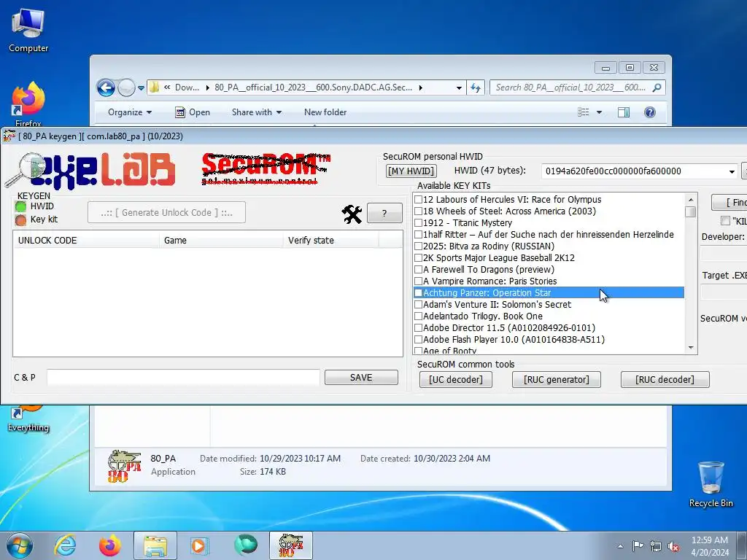Image resolution: width=747 pixels, height=560 pixels.
Task: Click Open in Explorer toolbar
Action: pyautogui.click(x=193, y=112)
